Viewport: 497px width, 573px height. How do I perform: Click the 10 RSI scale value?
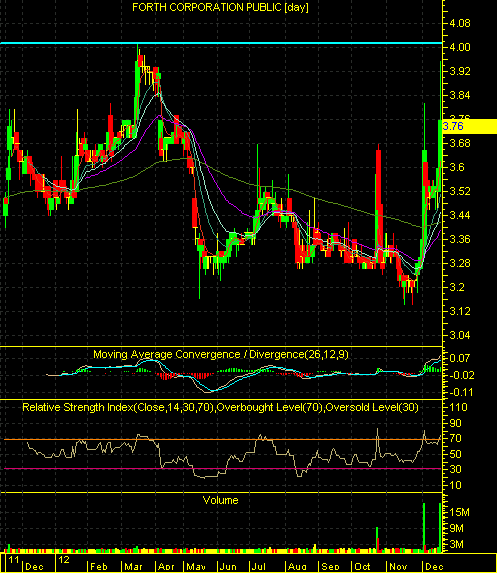(x=455, y=485)
